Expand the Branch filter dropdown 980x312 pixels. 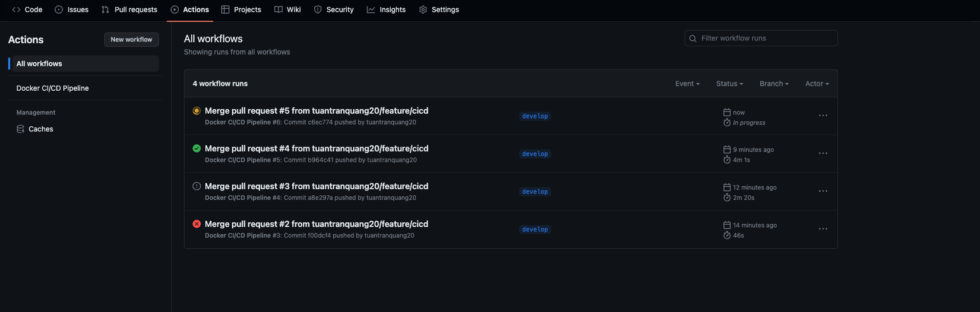coord(774,84)
